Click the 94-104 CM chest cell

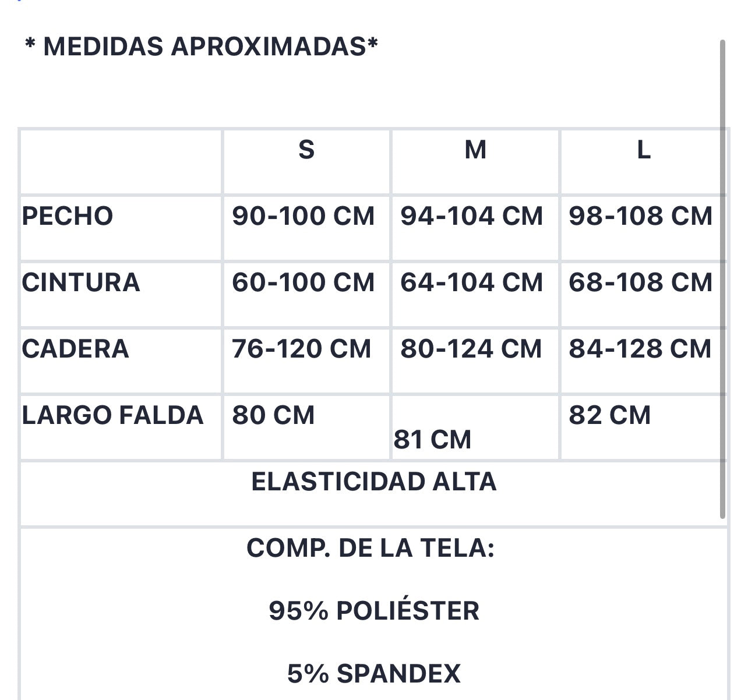(x=471, y=216)
